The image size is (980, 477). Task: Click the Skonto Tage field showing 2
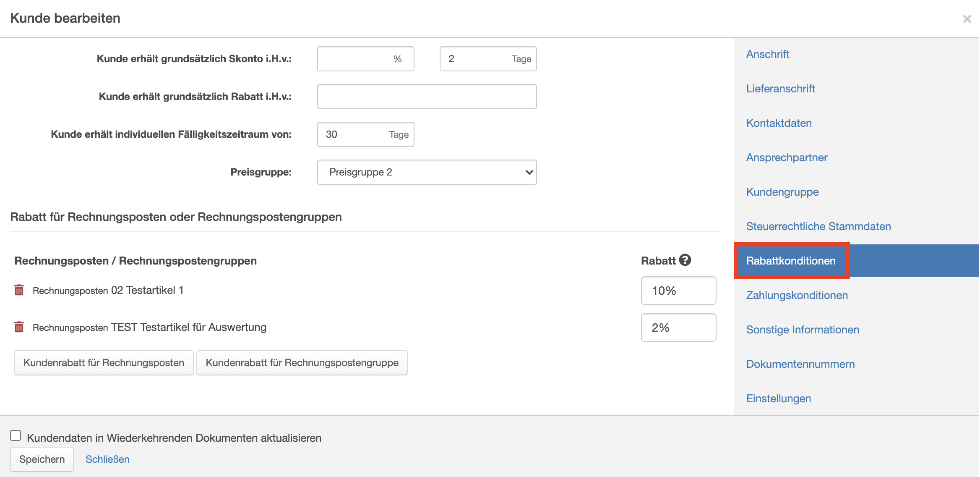click(488, 59)
